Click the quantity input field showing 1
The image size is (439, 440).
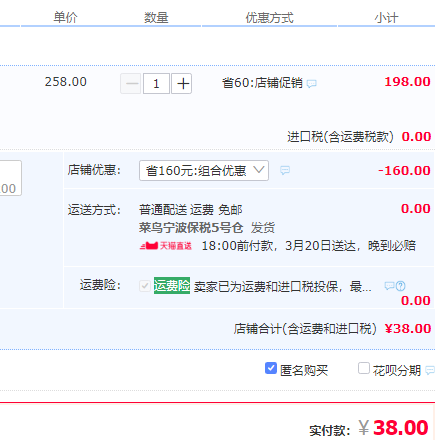click(156, 84)
